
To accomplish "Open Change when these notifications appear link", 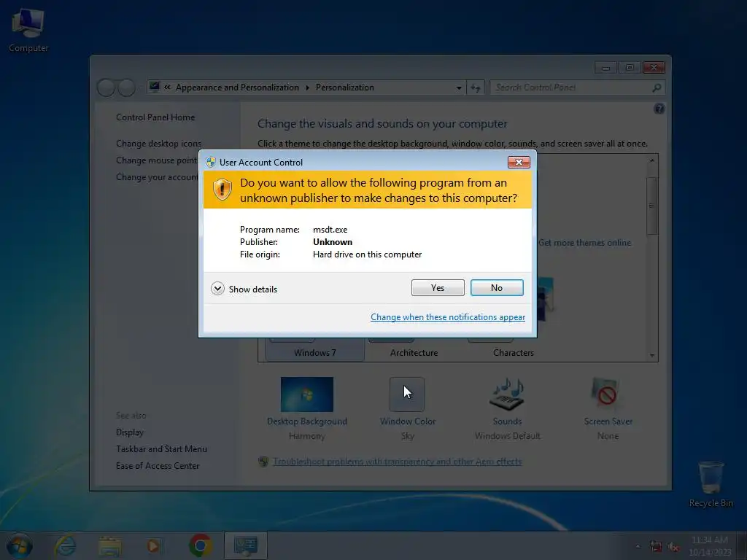I will [448, 317].
